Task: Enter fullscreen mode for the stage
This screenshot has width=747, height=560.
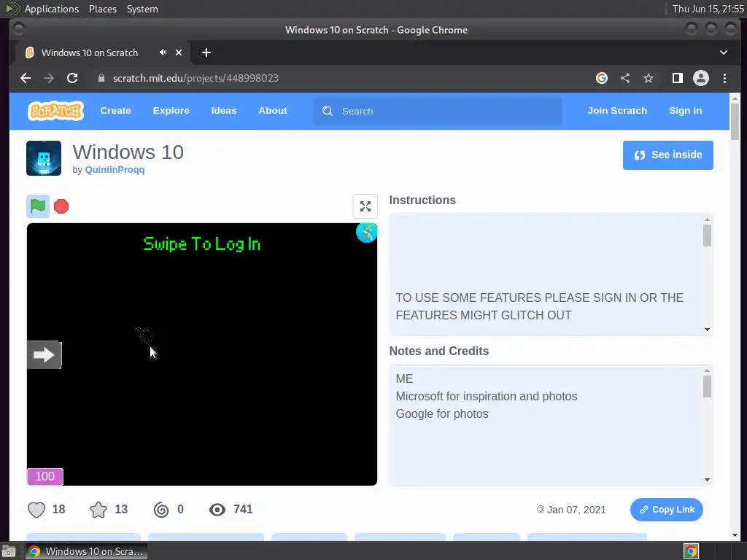Action: [x=365, y=206]
